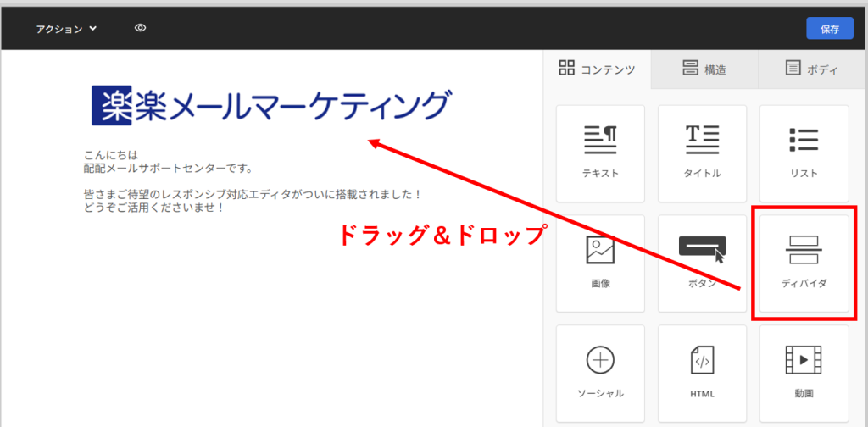Choose the リスト content block
Viewport: 868px width, 427px height.
tap(804, 153)
